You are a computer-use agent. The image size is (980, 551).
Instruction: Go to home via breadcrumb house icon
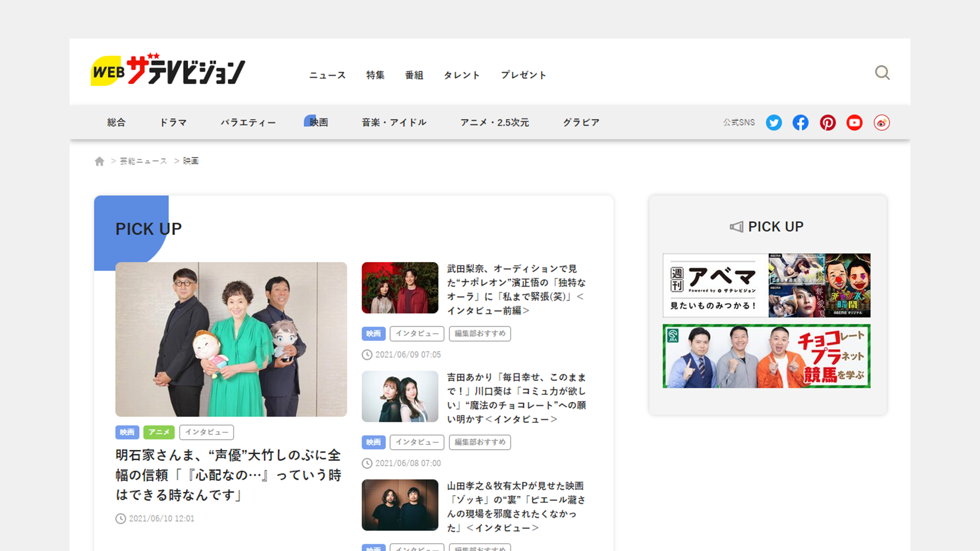tap(99, 161)
